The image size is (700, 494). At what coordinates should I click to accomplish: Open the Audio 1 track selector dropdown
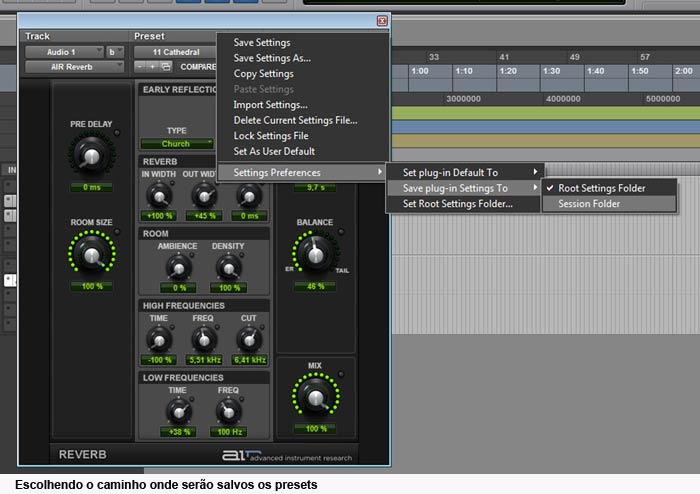click(64, 52)
